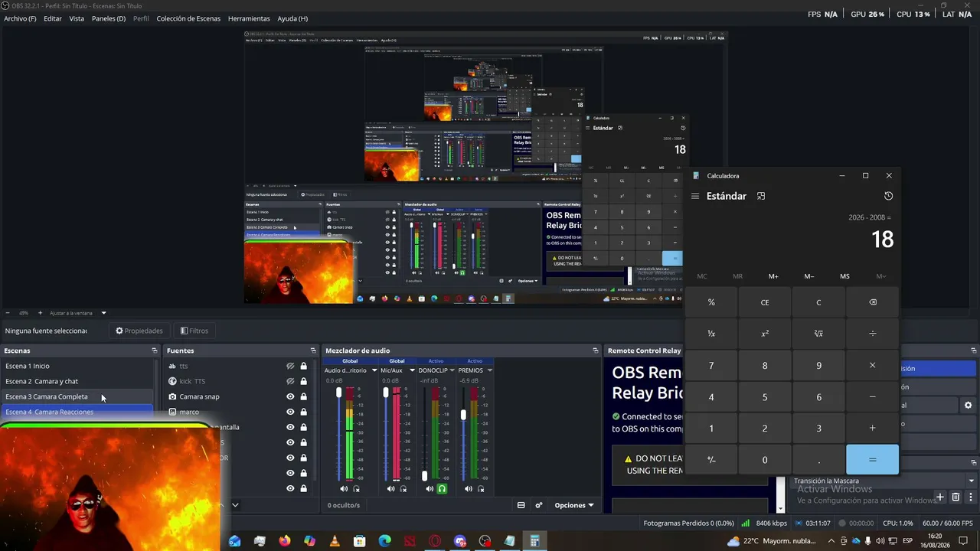This screenshot has height=551, width=980.
Task: Adjust Mic/Aux volume fader
Action: coord(386,392)
